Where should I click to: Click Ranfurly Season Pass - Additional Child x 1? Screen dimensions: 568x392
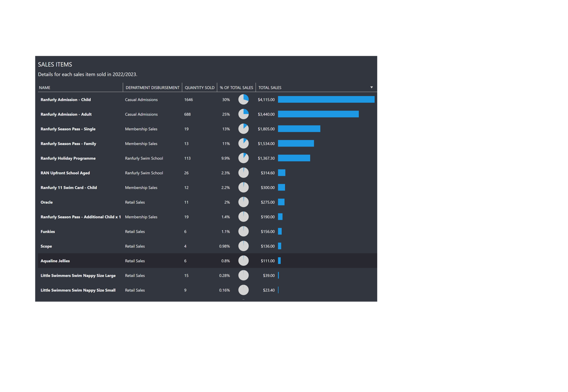coord(81,217)
